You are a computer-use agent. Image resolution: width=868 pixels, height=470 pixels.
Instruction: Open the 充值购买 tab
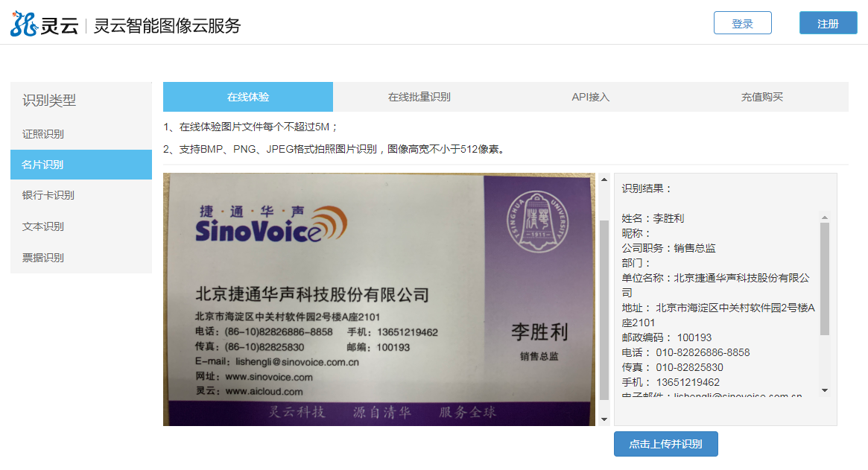(761, 97)
